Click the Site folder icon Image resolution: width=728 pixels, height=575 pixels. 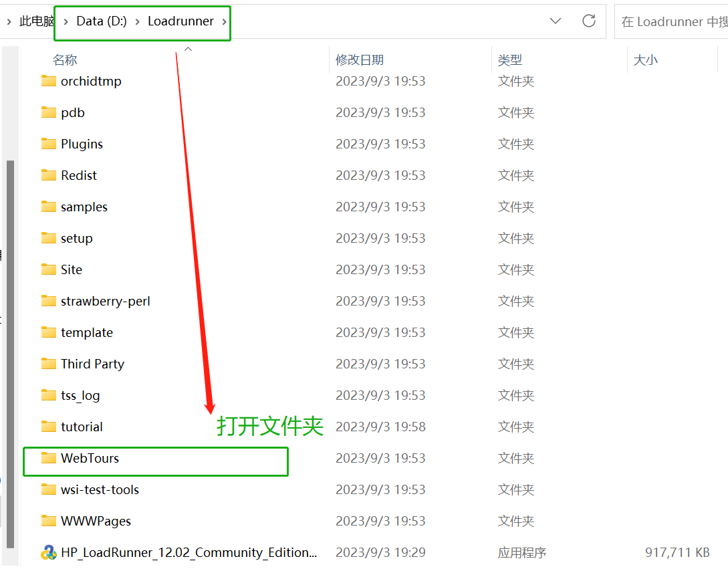point(48,269)
